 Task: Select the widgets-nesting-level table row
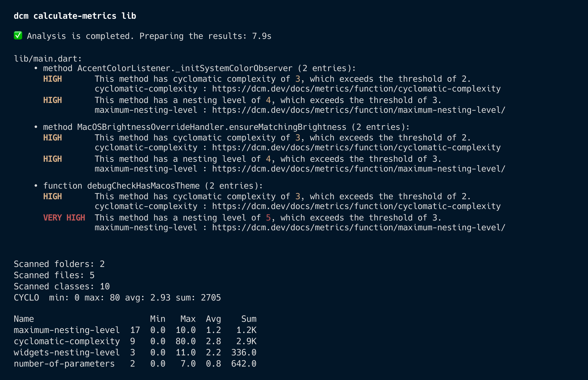coord(135,353)
